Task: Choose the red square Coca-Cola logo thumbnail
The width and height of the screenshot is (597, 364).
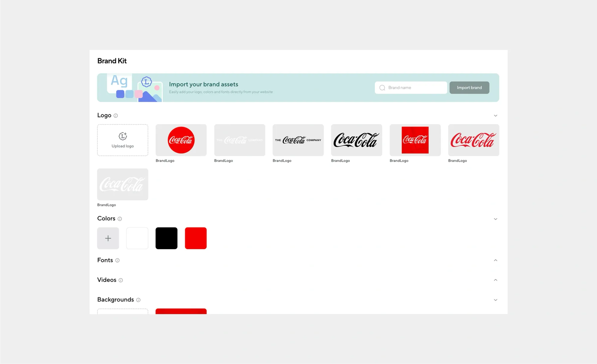Action: tap(415, 140)
